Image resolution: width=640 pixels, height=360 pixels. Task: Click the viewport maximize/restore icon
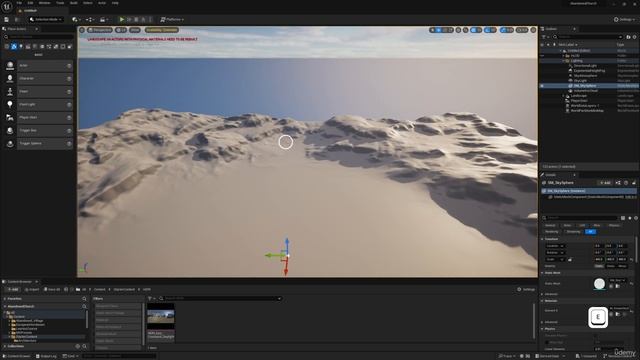533,30
